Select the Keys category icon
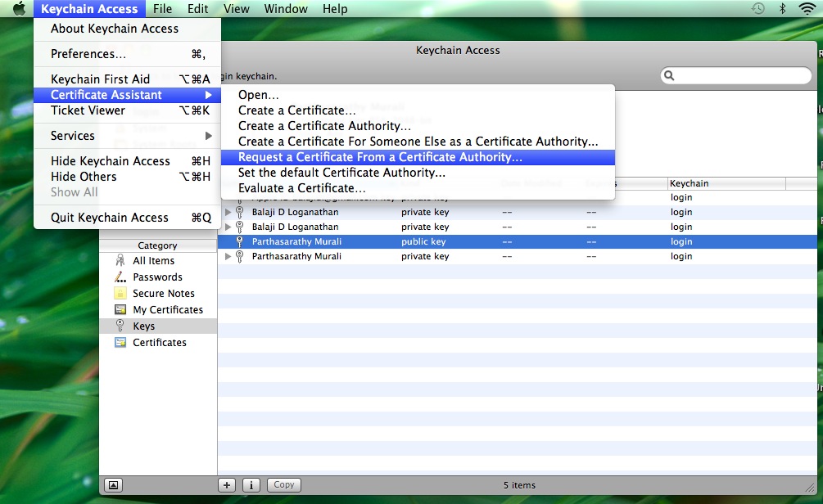Image resolution: width=823 pixels, height=504 pixels. tap(120, 326)
